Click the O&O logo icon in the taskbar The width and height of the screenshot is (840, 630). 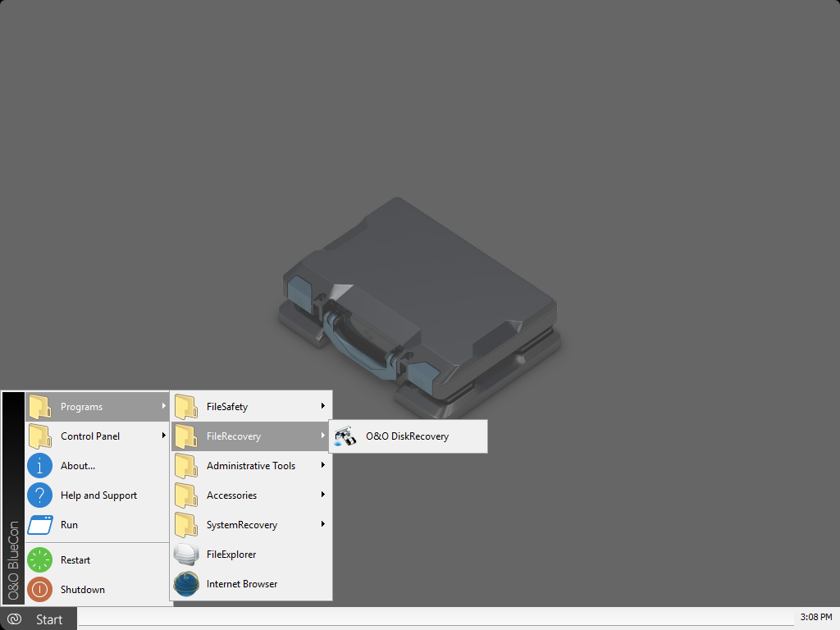14,619
